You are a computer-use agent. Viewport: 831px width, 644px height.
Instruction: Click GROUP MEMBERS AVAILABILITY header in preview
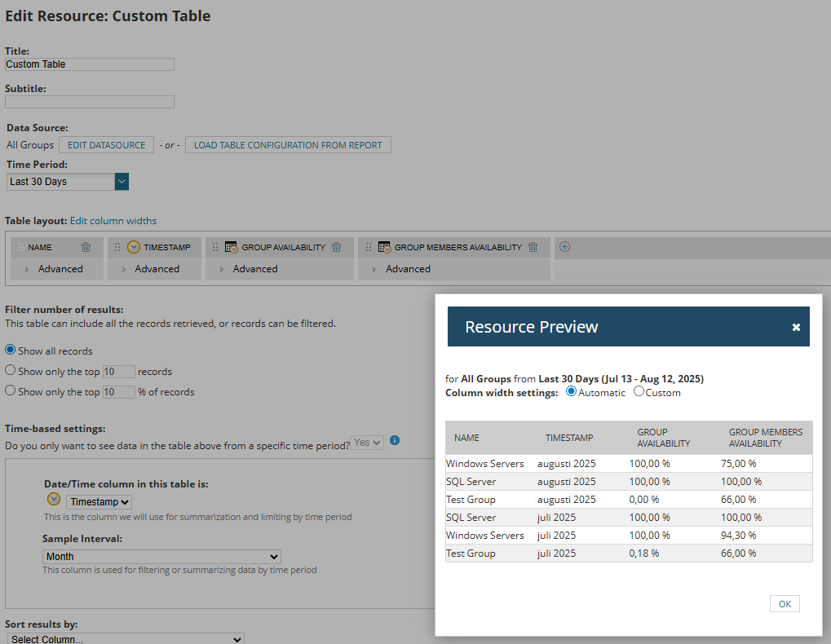(x=766, y=438)
